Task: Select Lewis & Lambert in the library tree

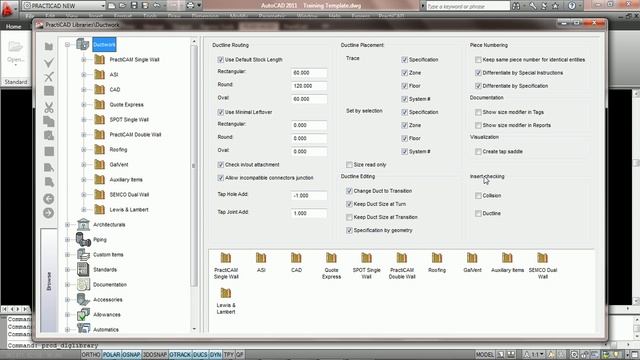Action: point(129,209)
